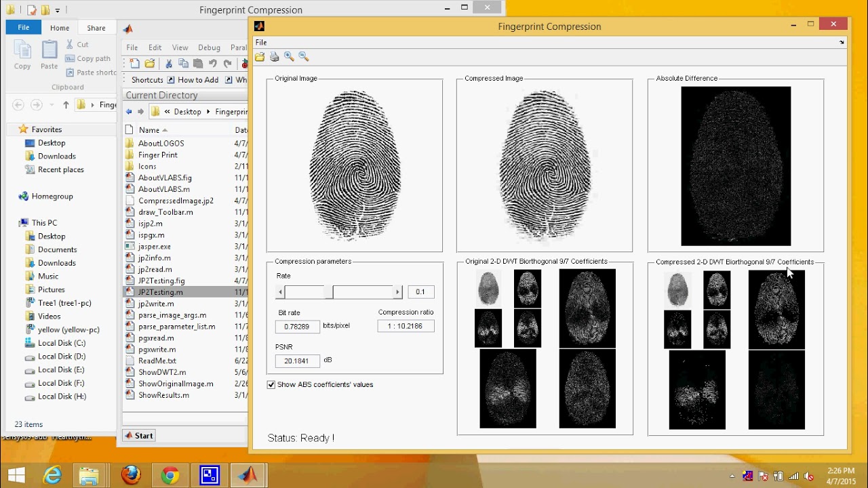The image size is (868, 488).
Task: Open Windows Start button on taskbar
Action: click(16, 475)
